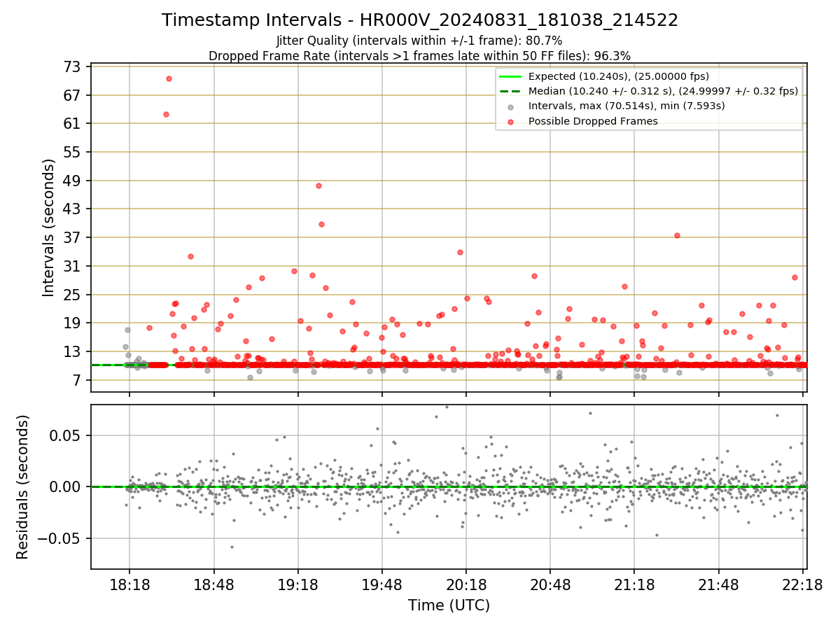Click the 67 tick label on the intervals axis

(x=73, y=95)
